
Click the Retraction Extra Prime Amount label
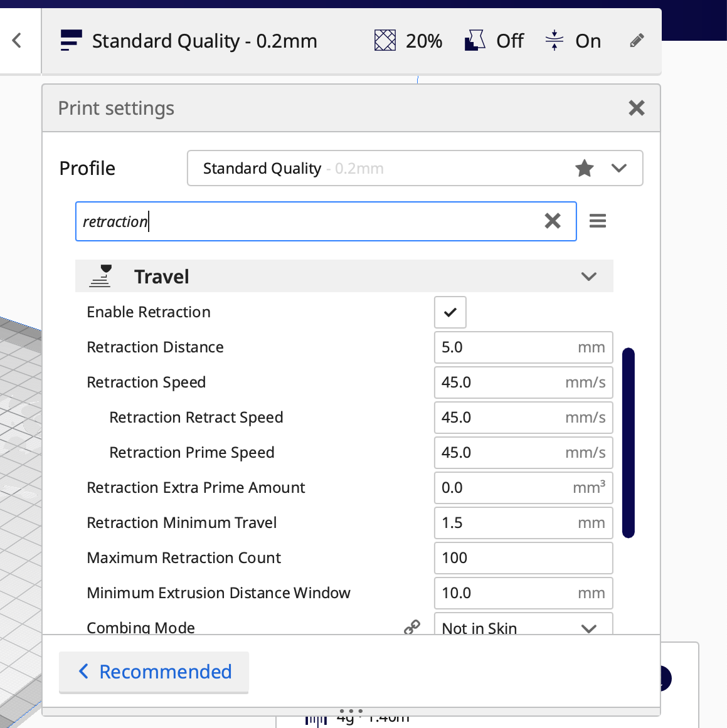click(x=196, y=487)
